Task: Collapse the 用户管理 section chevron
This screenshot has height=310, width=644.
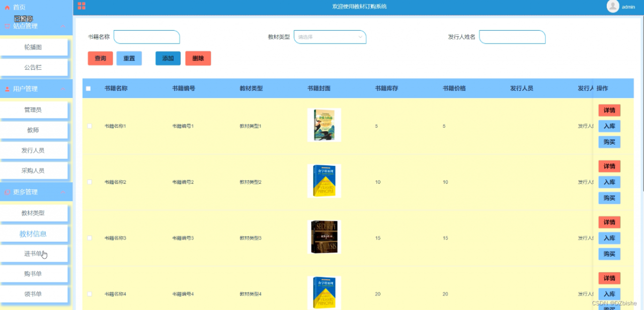Action: 62,89
